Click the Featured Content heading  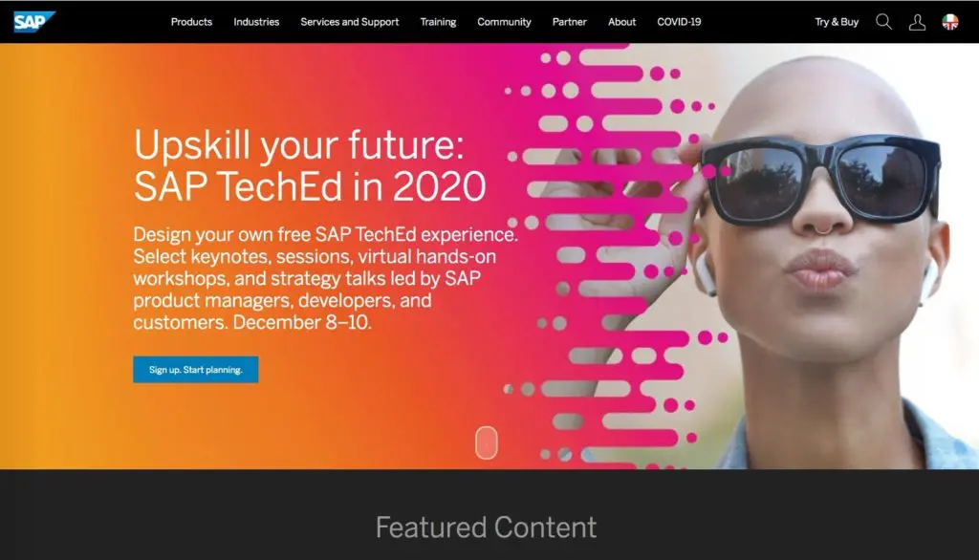pyautogui.click(x=486, y=528)
